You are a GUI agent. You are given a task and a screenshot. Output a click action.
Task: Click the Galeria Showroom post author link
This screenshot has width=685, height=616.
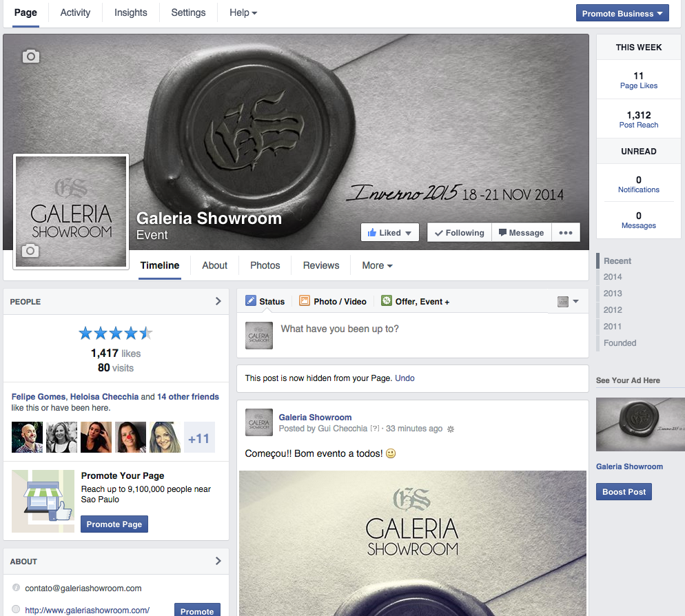(x=315, y=418)
